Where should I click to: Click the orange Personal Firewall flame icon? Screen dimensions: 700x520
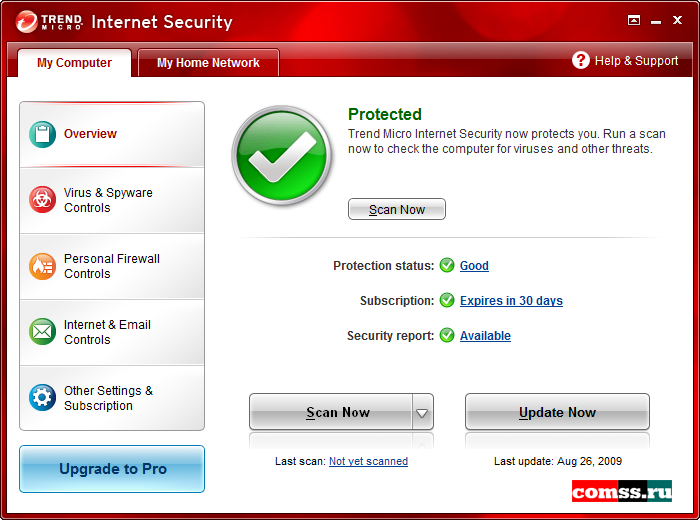pyautogui.click(x=42, y=266)
